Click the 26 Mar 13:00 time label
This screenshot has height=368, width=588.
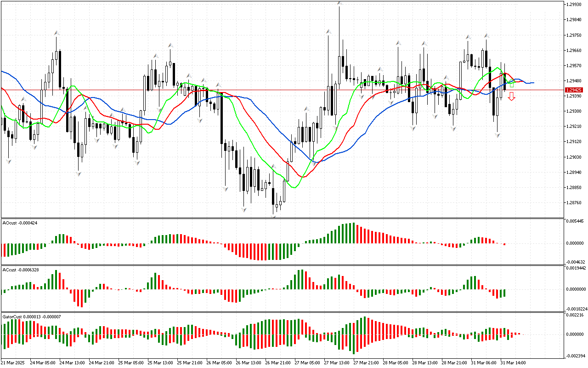(249, 362)
